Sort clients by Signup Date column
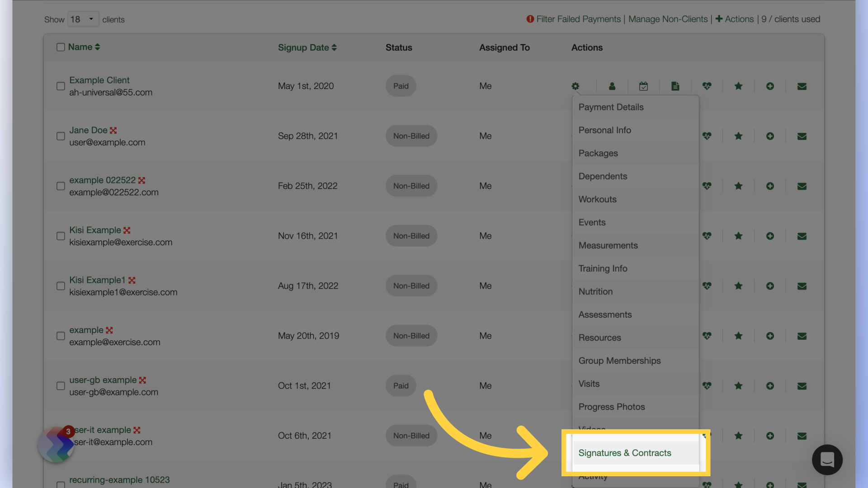Viewport: 868px width, 488px height. 307,47
